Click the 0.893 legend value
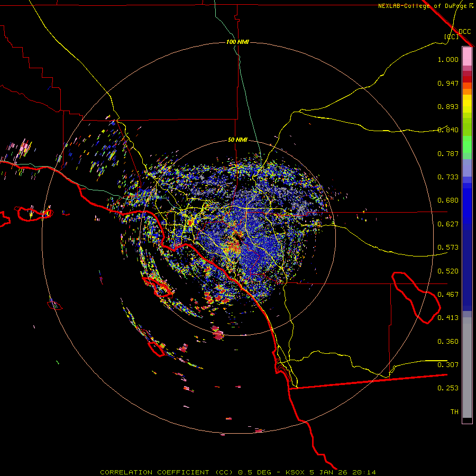Screen dimensions: 476x476 coord(448,106)
